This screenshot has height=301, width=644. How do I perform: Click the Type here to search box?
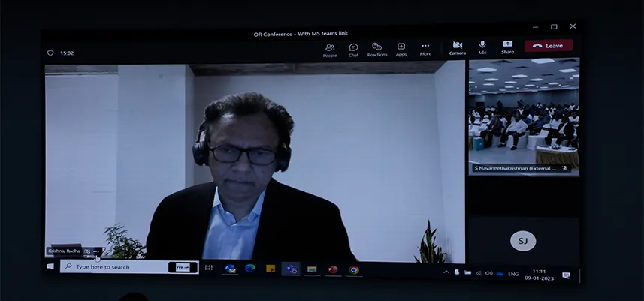129,267
